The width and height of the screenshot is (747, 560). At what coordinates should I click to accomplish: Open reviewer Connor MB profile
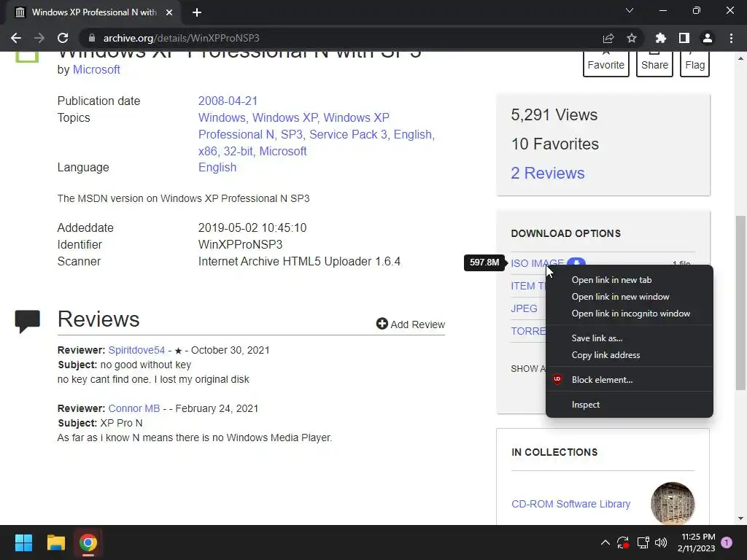pyautogui.click(x=134, y=408)
